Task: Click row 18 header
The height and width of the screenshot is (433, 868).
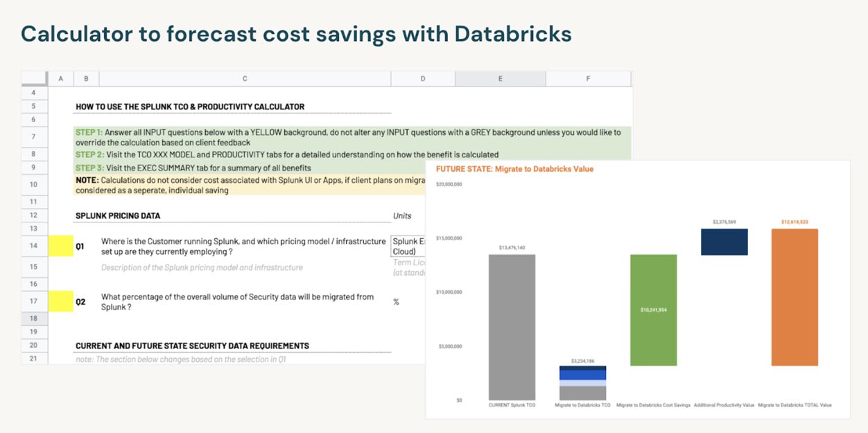Action: (34, 318)
